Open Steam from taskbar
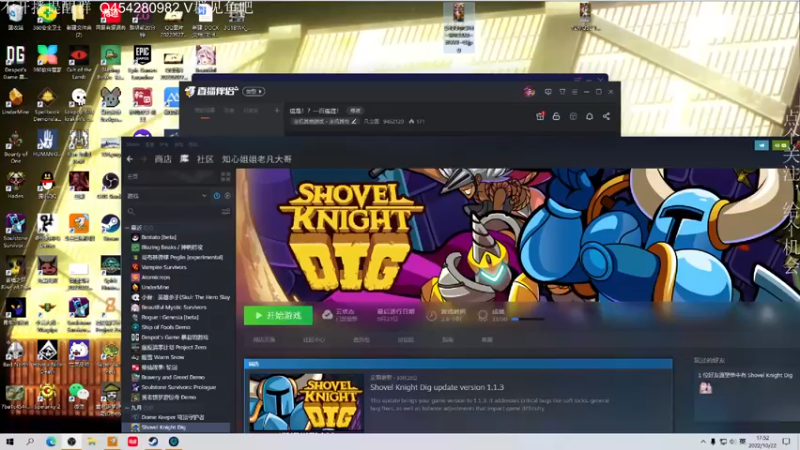Image resolution: width=800 pixels, height=450 pixels. [x=153, y=441]
